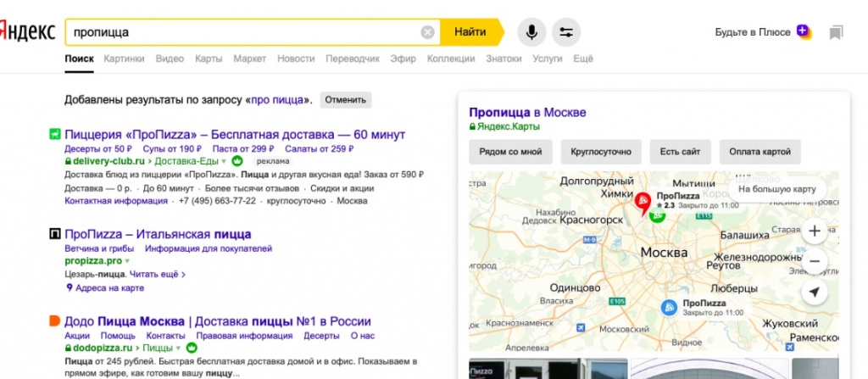Image resolution: width=868 pixels, height=379 pixels.
Task: Click the purple Plus badge icon
Action: point(804,31)
